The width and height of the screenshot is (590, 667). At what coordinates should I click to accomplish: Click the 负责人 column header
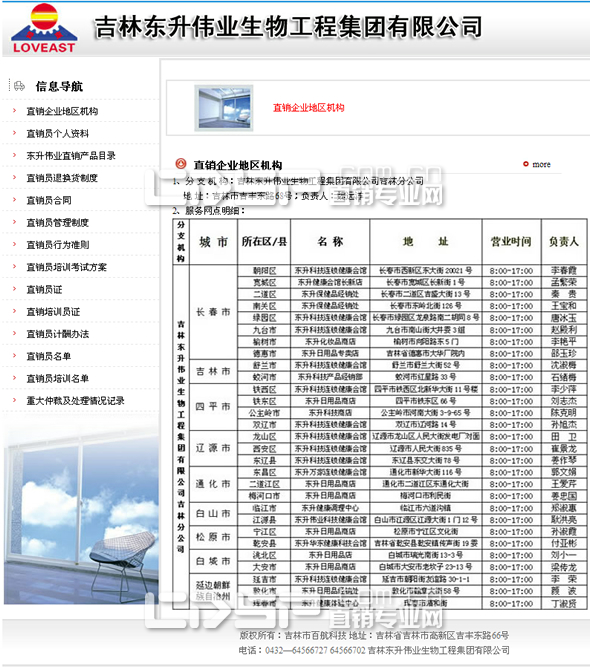coord(564,242)
